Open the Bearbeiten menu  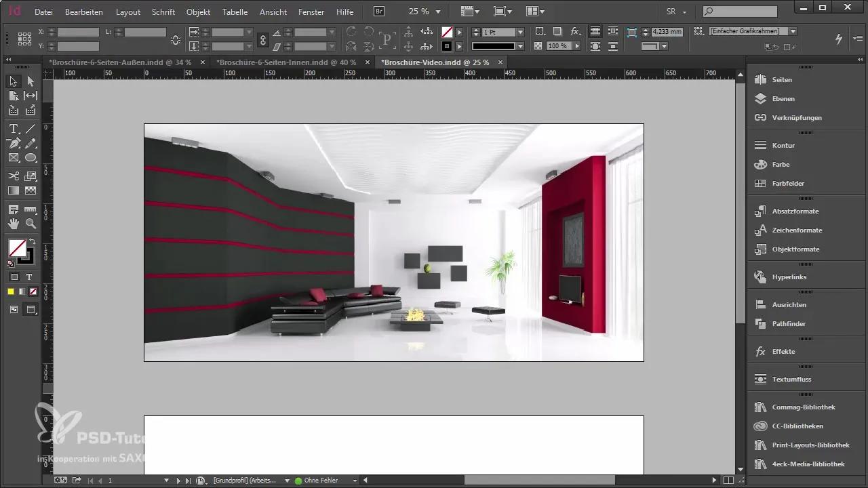point(84,12)
